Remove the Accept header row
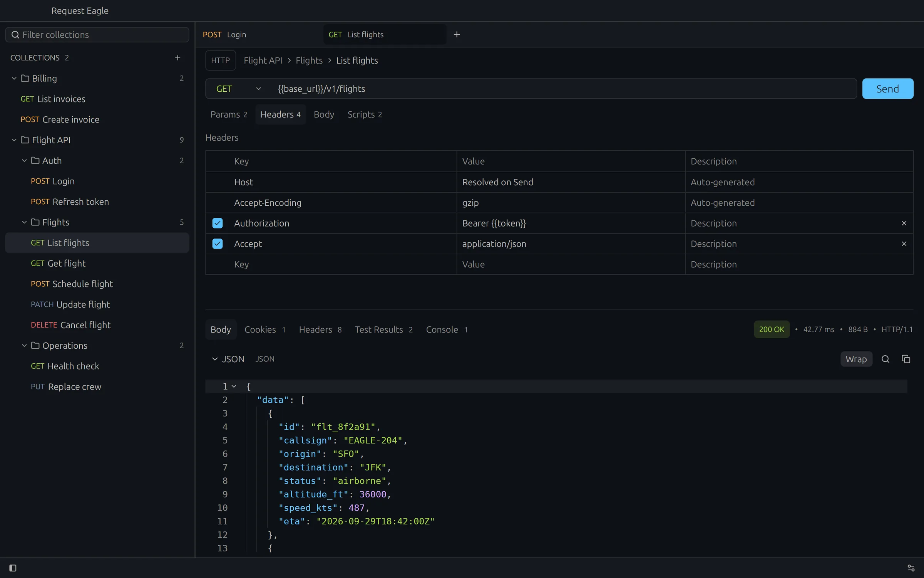The width and height of the screenshot is (924, 578). tap(904, 244)
